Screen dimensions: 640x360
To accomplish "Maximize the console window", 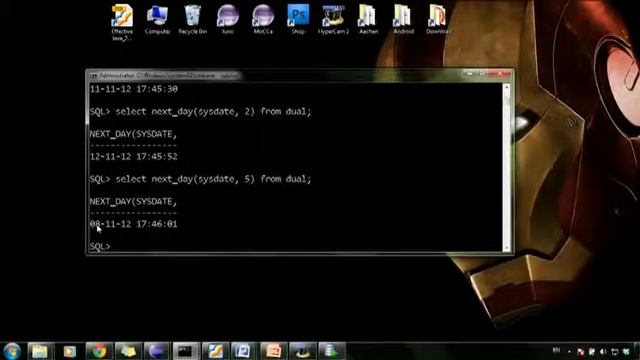I will click(482, 74).
